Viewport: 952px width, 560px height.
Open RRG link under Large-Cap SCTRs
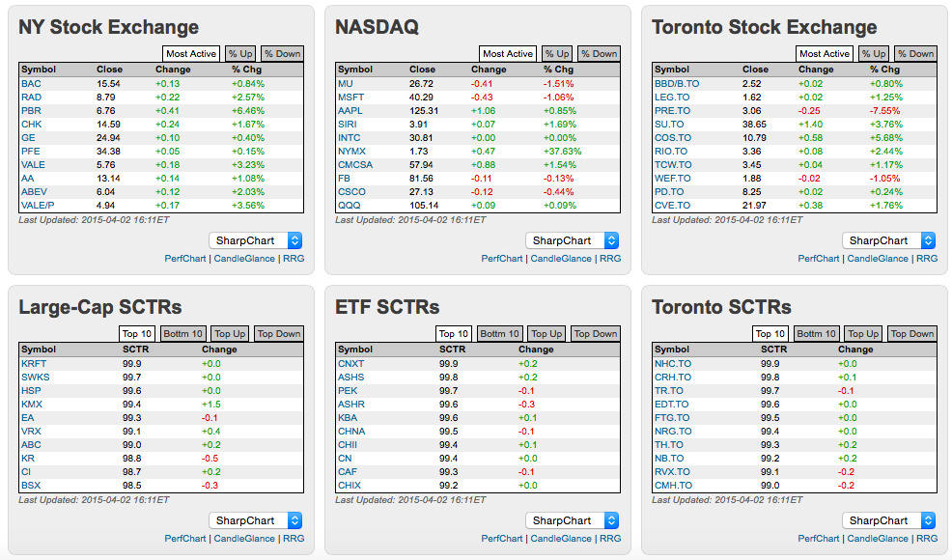[294, 539]
